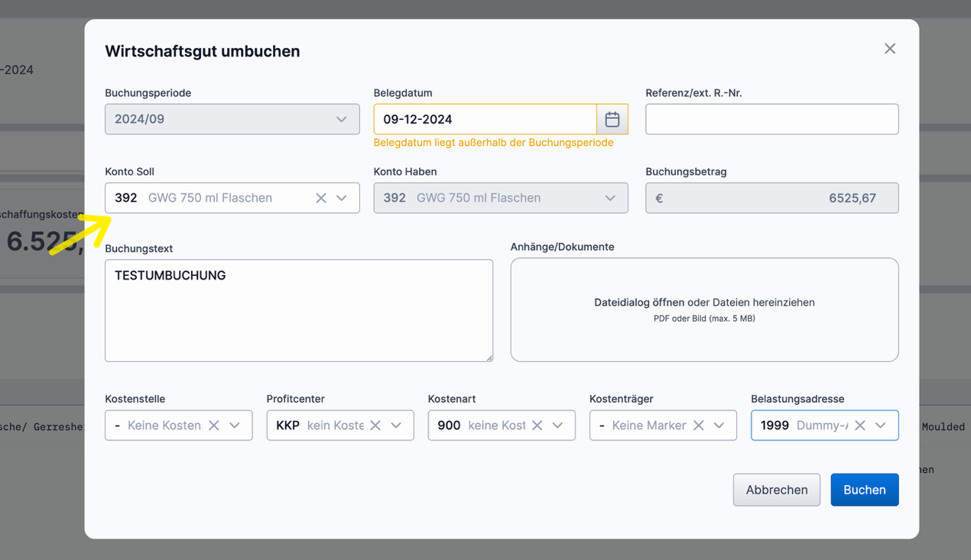
Task: Open the calendar icon next to Belegdatum
Action: coord(612,119)
